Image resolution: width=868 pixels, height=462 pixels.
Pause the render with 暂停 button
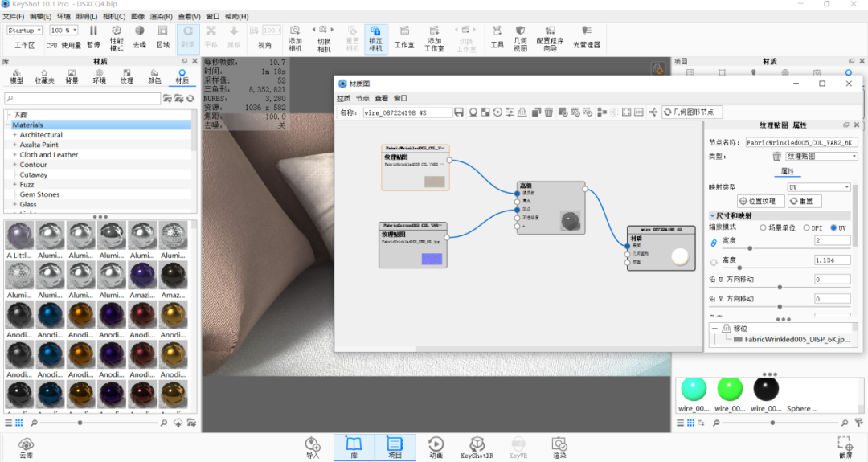pos(93,37)
